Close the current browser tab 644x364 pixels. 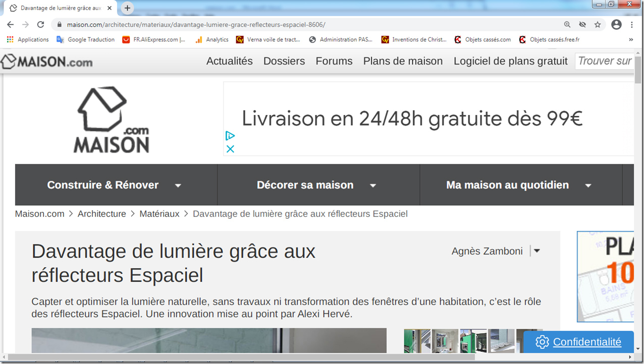tap(110, 8)
